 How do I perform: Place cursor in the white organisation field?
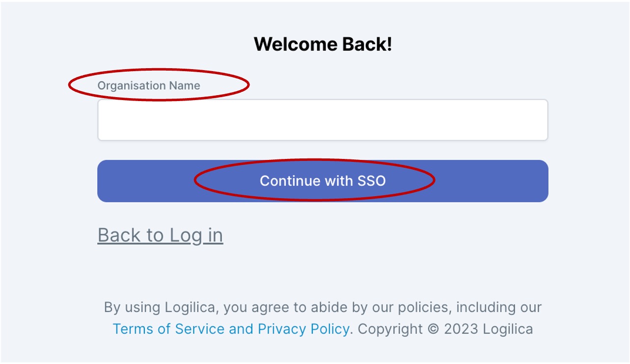323,120
